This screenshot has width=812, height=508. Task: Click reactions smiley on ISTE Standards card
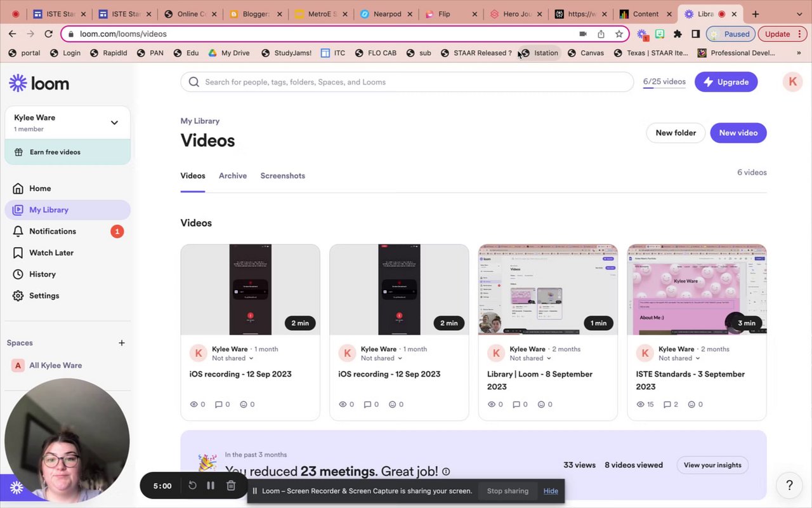tap(690, 404)
